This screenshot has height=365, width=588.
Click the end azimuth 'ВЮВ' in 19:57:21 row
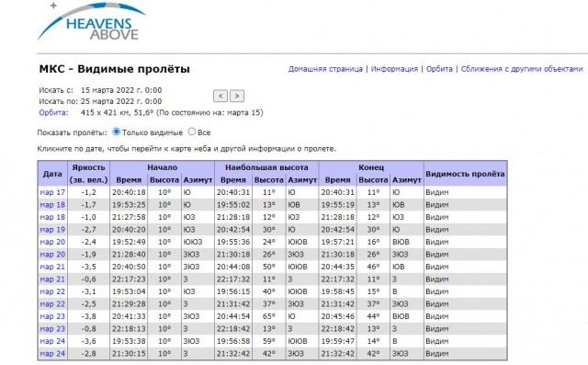tap(401, 242)
